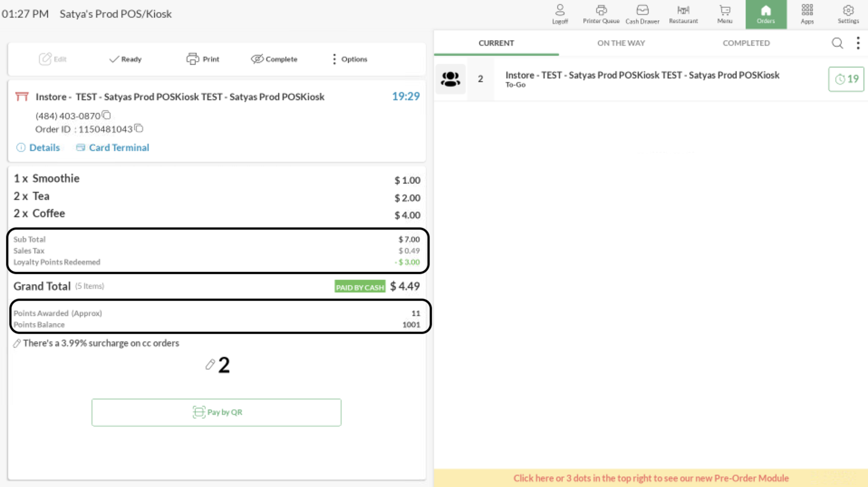
Task: Go to the Restaurant view
Action: click(x=683, y=14)
